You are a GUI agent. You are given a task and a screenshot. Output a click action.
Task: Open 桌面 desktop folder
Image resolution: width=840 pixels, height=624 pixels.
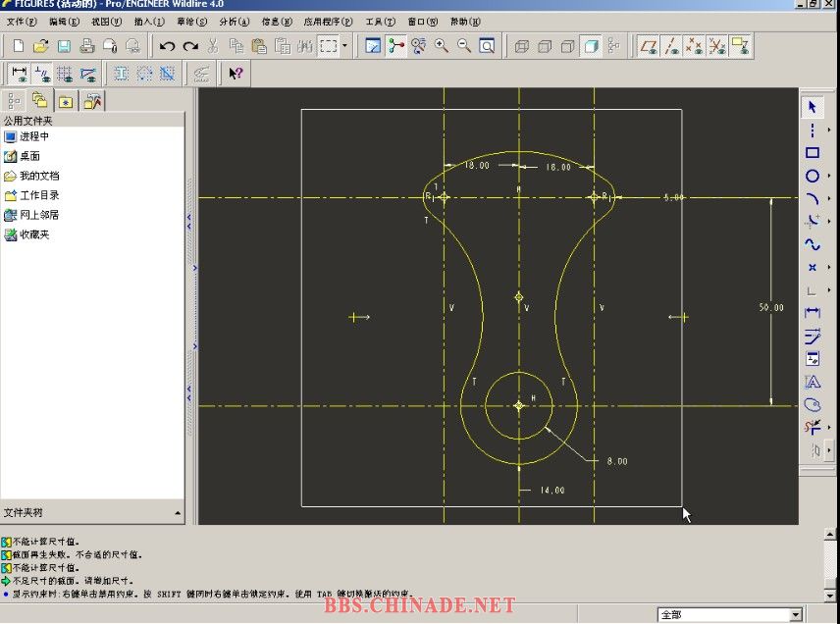click(23, 156)
